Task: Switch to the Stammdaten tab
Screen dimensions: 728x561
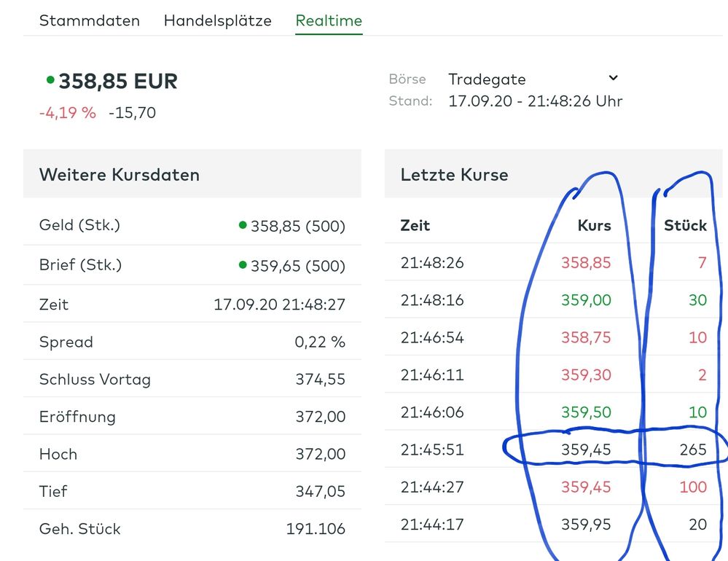Action: tap(89, 20)
